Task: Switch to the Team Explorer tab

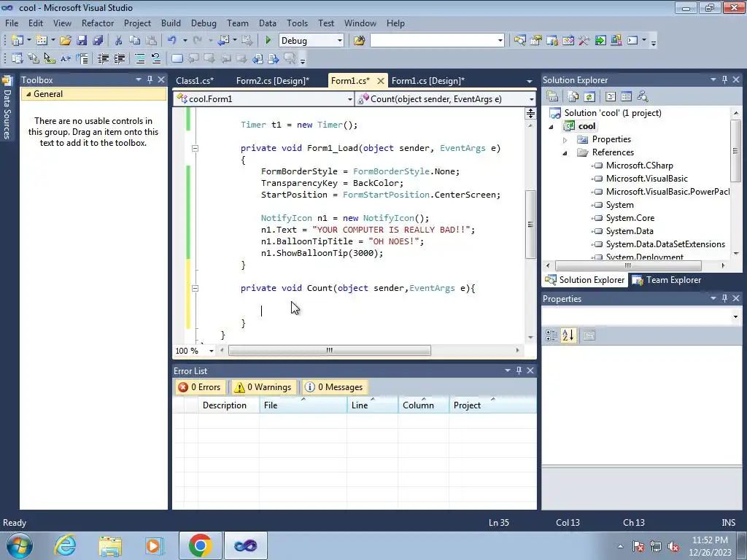Action: click(x=667, y=280)
